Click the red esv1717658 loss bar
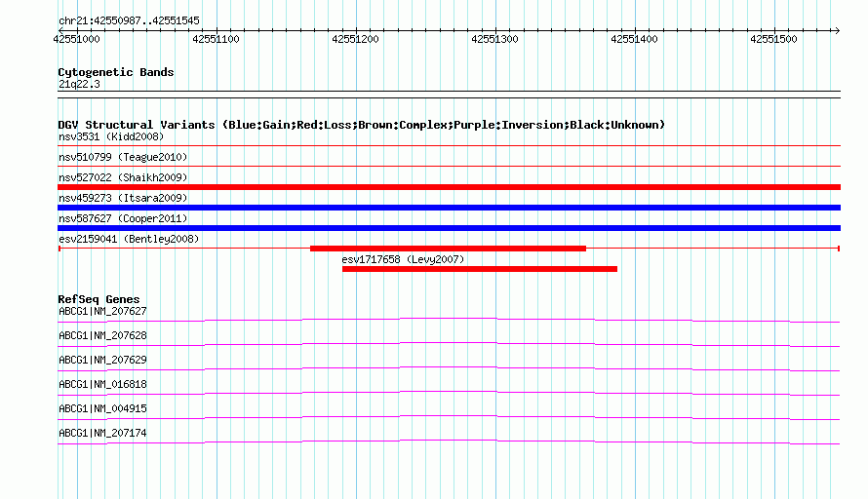 point(480,269)
